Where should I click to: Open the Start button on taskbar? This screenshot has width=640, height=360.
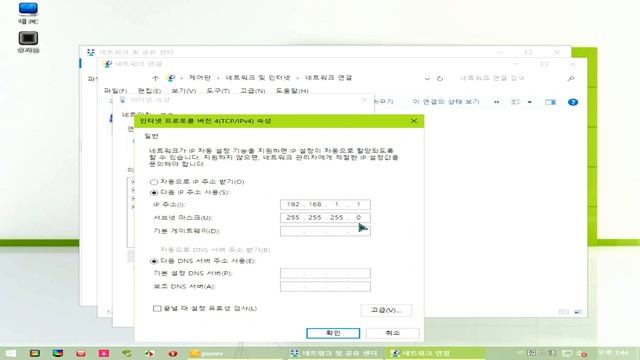[x=11, y=353]
